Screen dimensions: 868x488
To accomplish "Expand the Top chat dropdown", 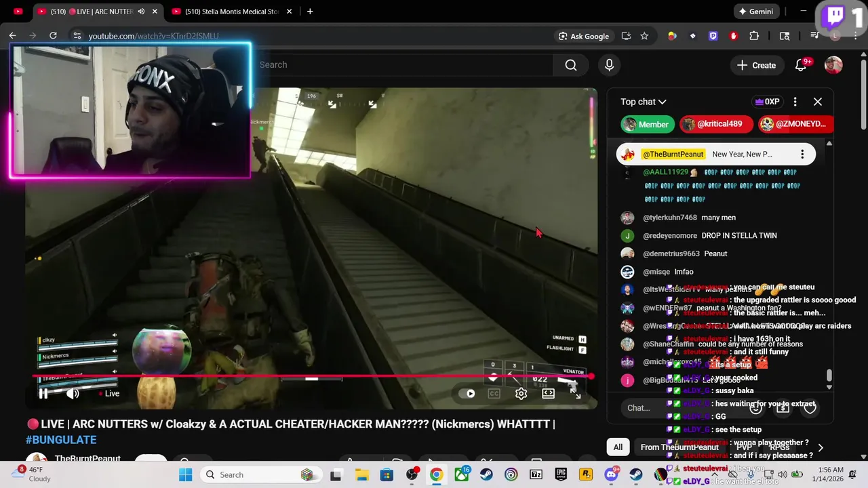I will [644, 102].
